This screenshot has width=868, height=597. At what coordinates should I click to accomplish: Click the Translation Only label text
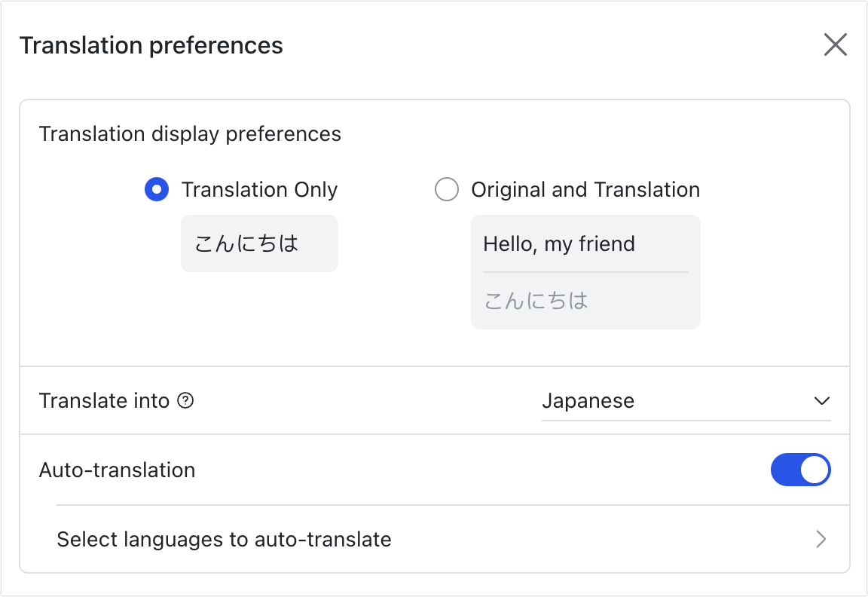point(259,189)
